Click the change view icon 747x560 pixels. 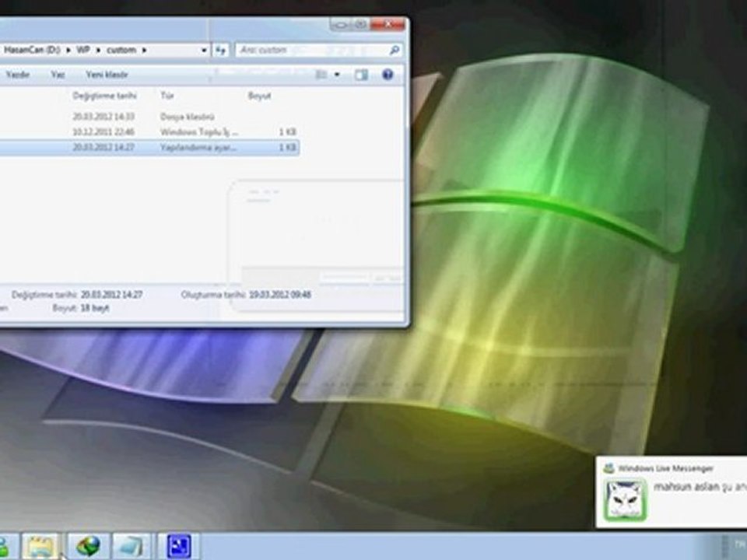(x=321, y=75)
